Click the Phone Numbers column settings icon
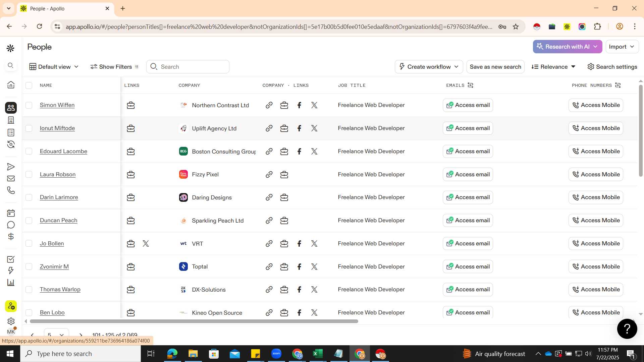 point(618,85)
